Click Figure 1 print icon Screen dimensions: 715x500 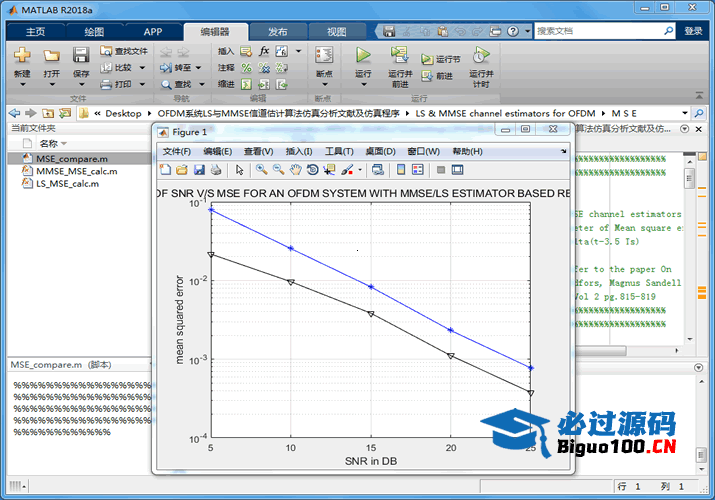(x=216, y=170)
